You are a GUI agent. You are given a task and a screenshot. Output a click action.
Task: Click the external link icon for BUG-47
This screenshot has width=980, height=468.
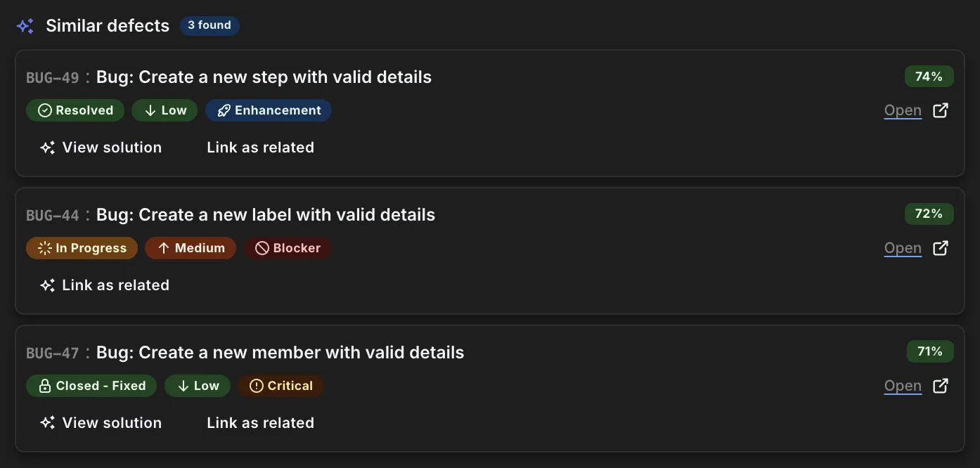click(941, 386)
